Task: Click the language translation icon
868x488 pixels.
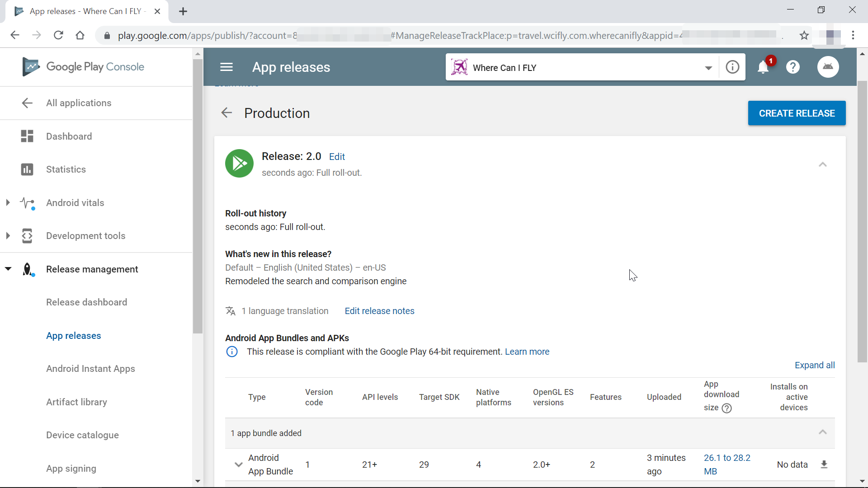Action: pyautogui.click(x=231, y=311)
